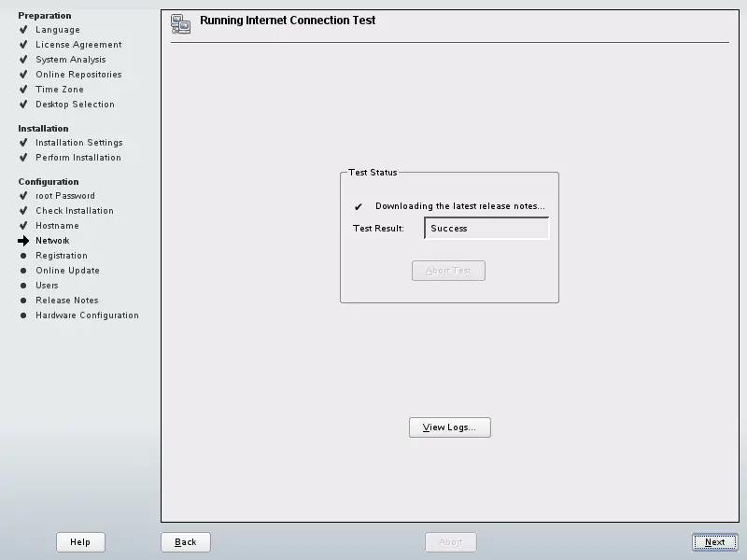This screenshot has width=747, height=560.
Task: Click the disabled Abort button at bottom
Action: click(451, 542)
